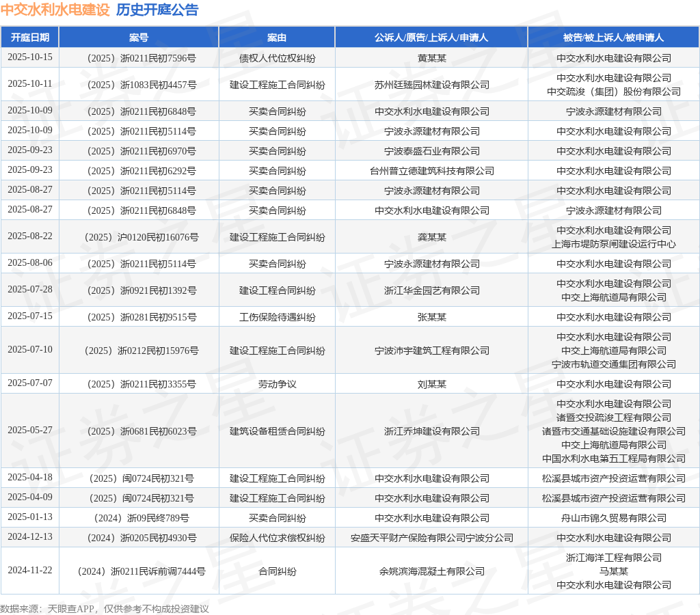Click plaintiff 刘某某
Image resolution: width=700 pixels, height=615 pixels.
point(432,384)
